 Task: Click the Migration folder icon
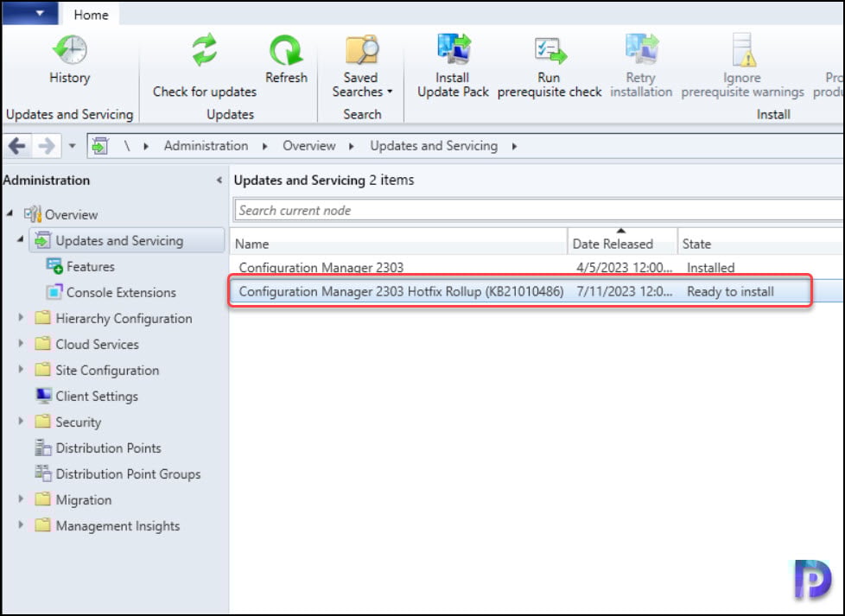[42, 499]
